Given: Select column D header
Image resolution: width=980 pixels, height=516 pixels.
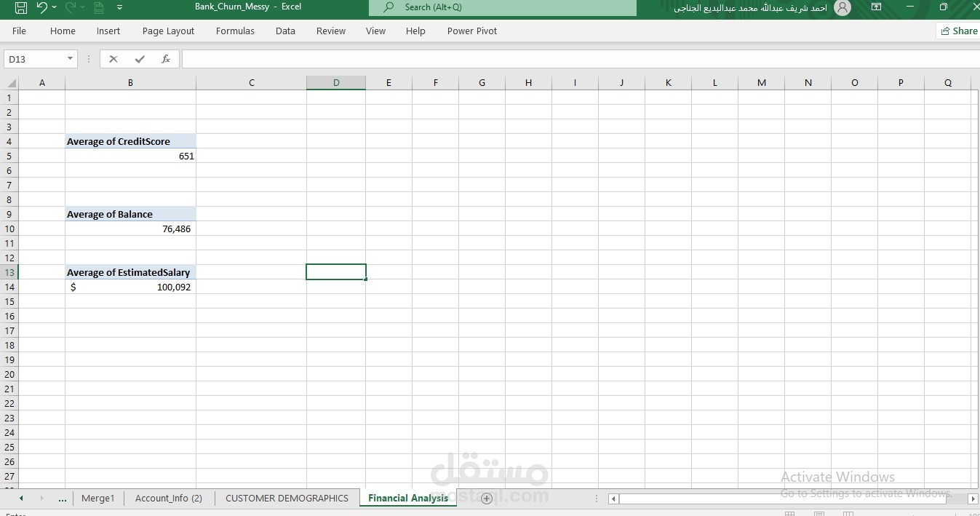Looking at the screenshot, I should [x=336, y=83].
